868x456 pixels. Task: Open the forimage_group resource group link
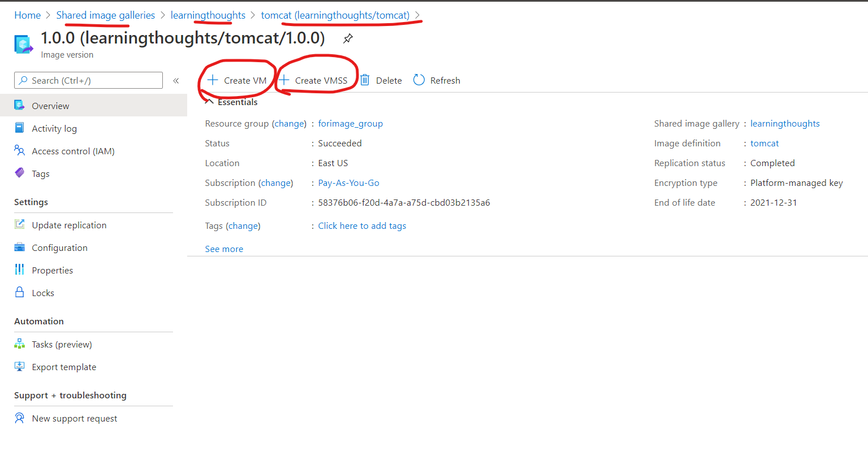[350, 124]
